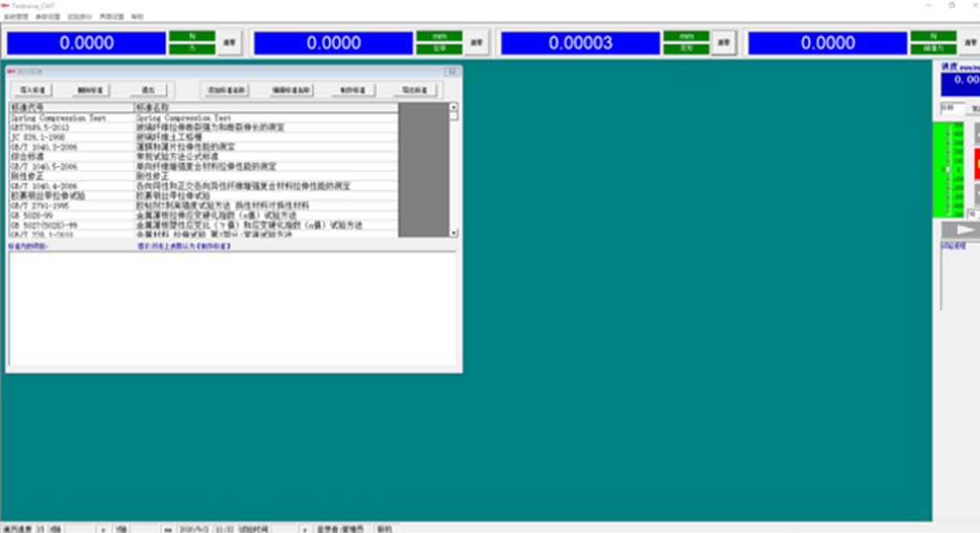Click the 导出标准 button
The width and height of the screenshot is (980, 533).
[413, 90]
